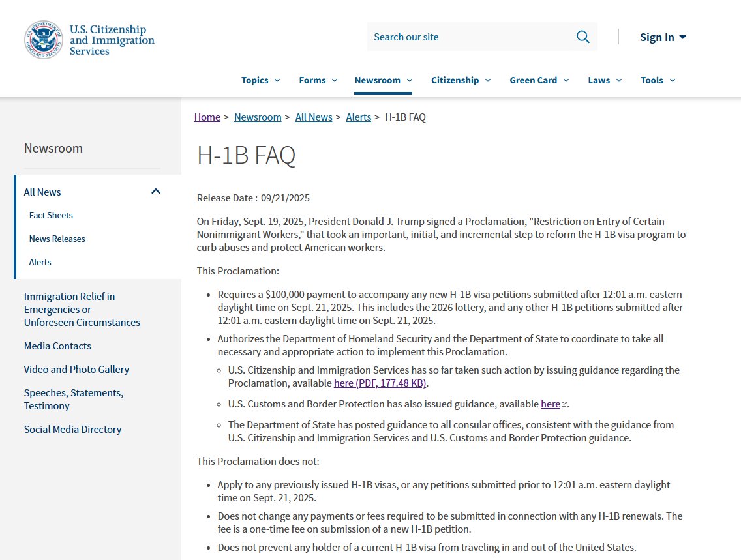Open the Green Card menu

point(539,80)
